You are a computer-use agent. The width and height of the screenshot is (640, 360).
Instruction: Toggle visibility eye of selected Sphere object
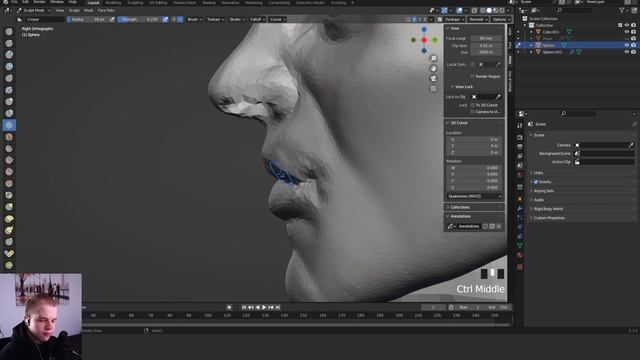pyautogui.click(x=627, y=45)
